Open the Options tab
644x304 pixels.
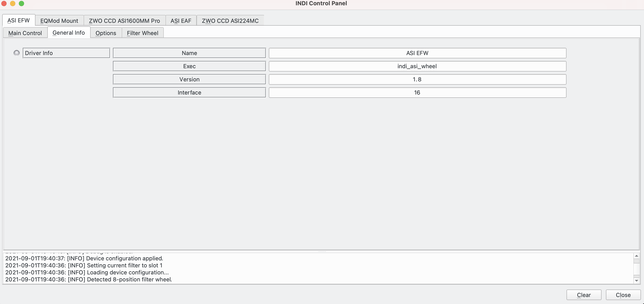click(106, 32)
